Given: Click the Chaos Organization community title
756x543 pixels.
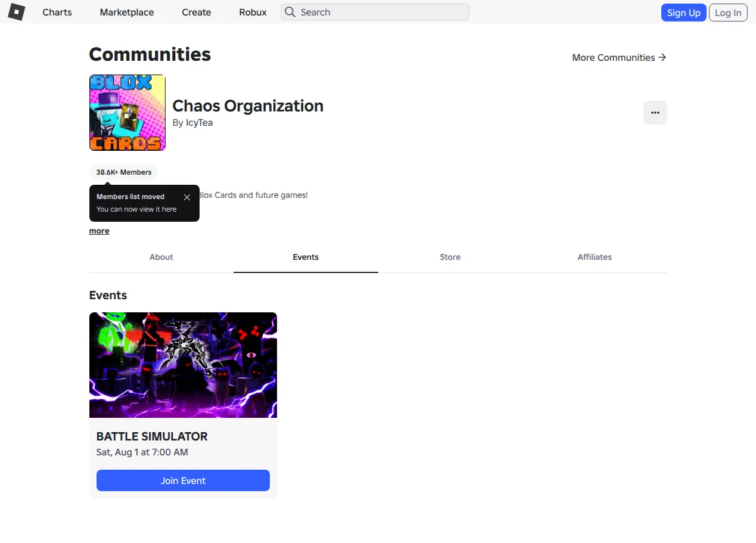Looking at the screenshot, I should point(248,106).
